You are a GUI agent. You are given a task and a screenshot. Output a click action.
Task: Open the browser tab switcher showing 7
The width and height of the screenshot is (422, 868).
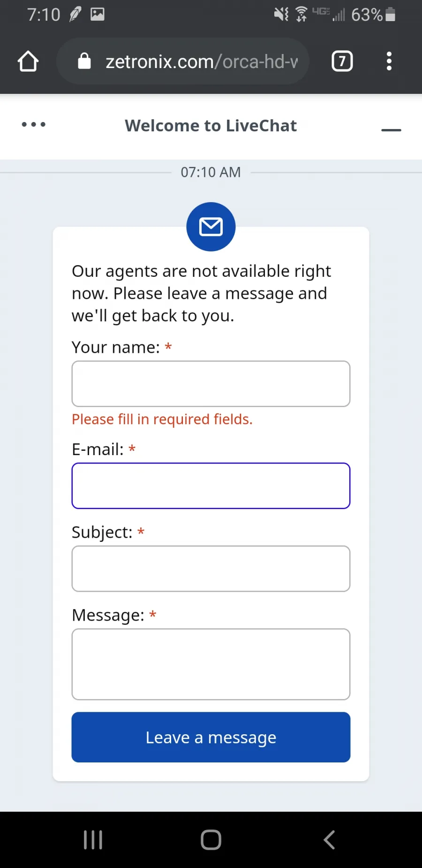342,61
